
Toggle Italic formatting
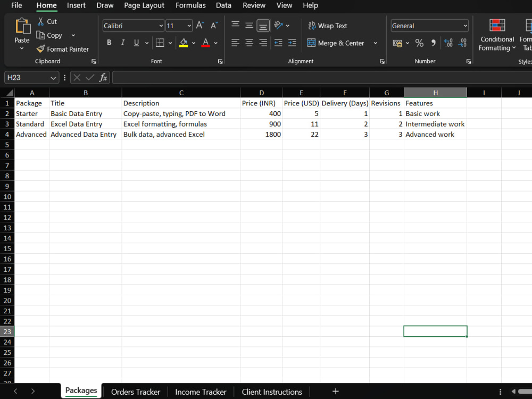tap(123, 43)
